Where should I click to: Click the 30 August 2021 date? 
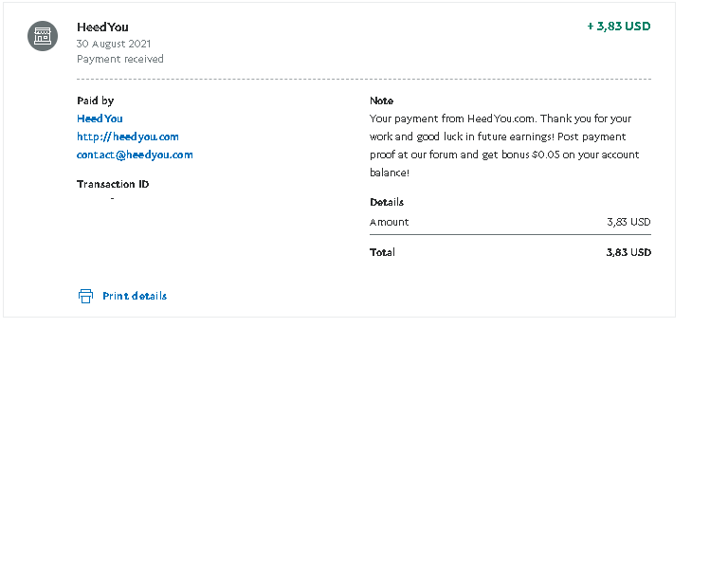[114, 44]
